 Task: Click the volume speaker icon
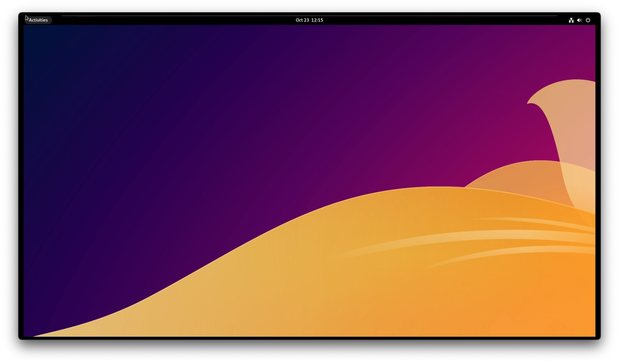(579, 20)
